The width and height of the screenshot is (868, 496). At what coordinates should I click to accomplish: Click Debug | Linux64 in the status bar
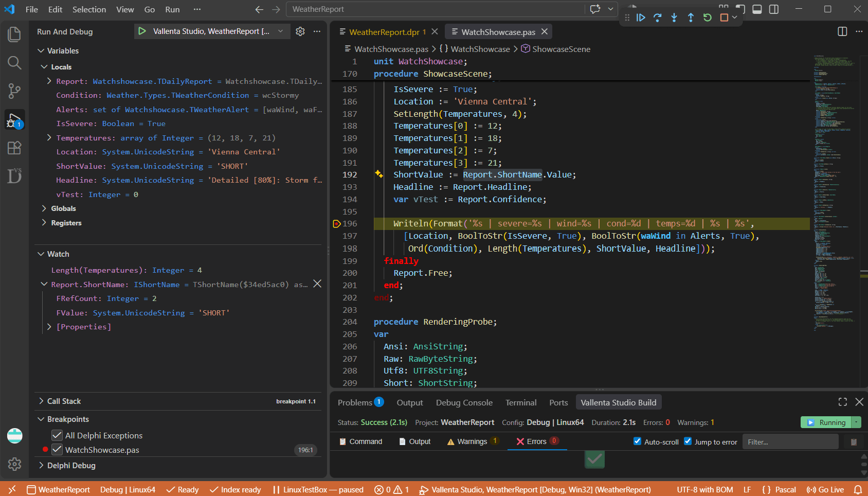(x=128, y=490)
